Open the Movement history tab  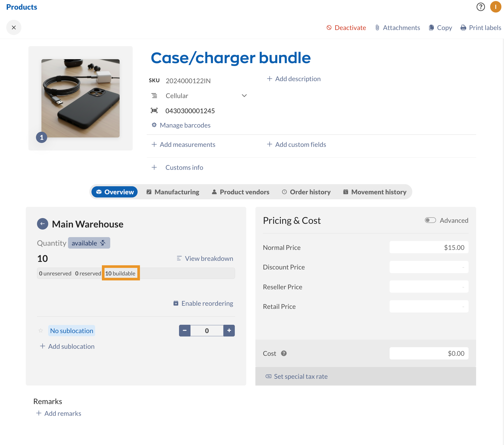tap(374, 192)
